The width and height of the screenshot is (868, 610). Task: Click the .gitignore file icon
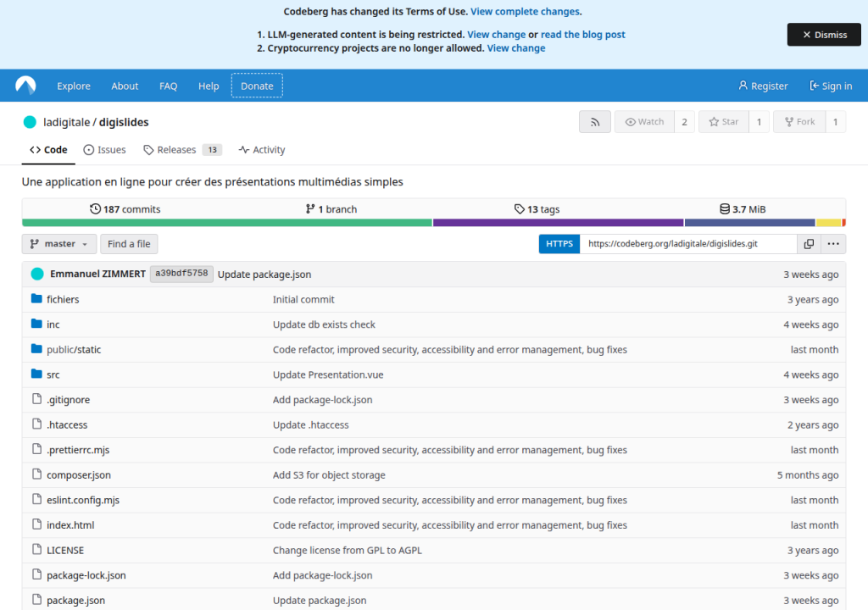tap(36, 399)
